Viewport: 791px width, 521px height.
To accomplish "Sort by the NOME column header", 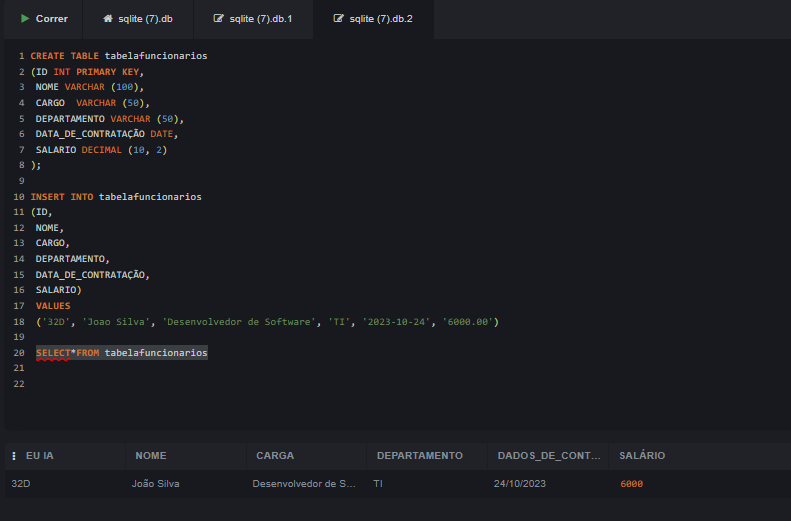I will click(x=151, y=456).
